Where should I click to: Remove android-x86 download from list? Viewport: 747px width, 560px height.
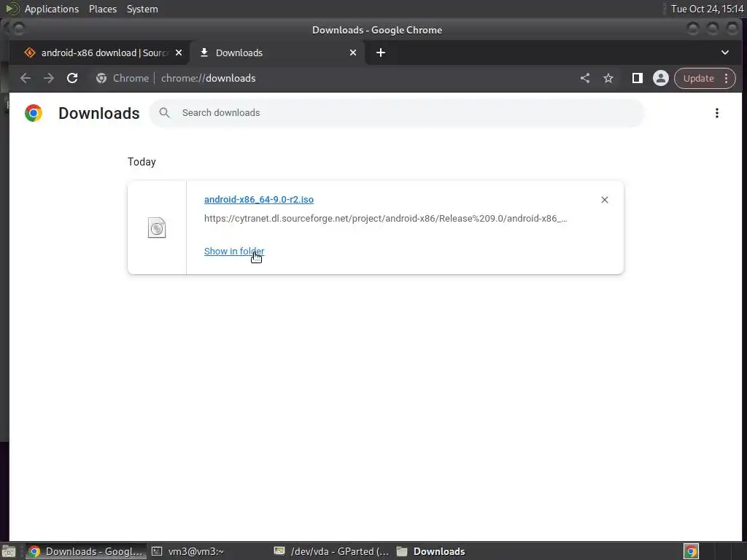click(605, 200)
